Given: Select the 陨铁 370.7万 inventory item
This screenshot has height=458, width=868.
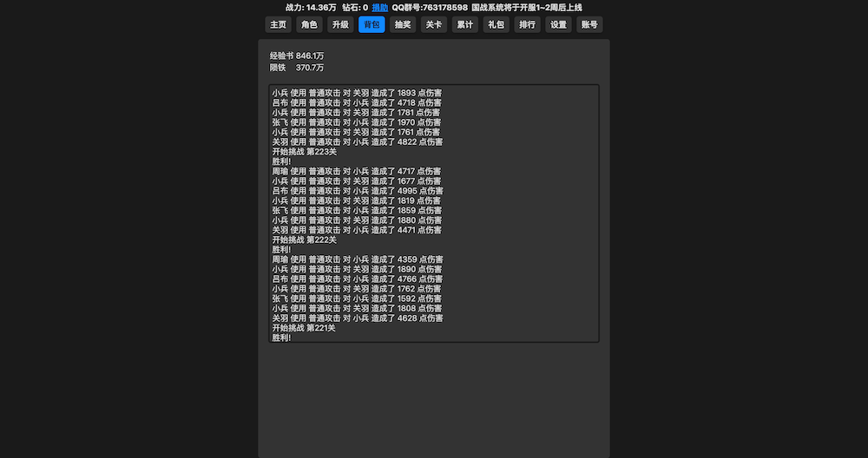Looking at the screenshot, I should pos(297,67).
